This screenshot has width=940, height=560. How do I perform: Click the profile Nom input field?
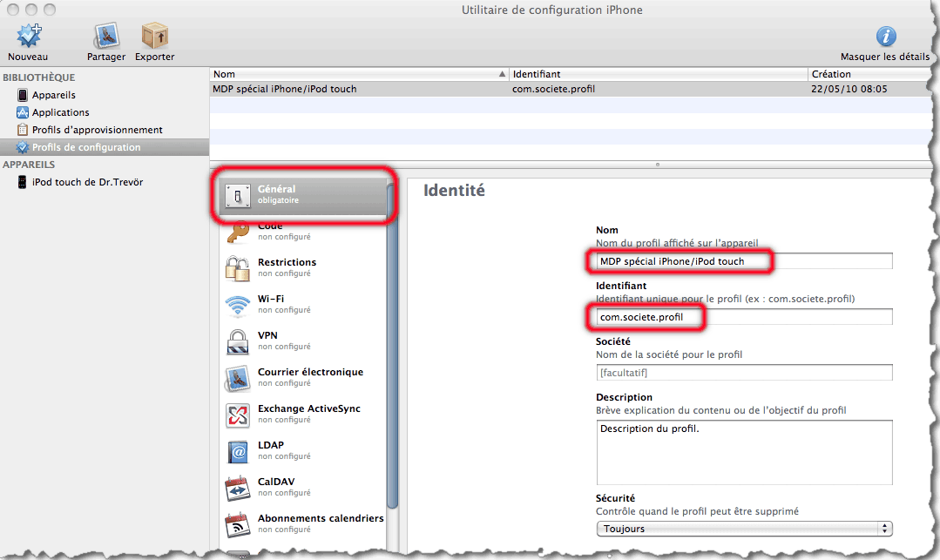tap(744, 261)
